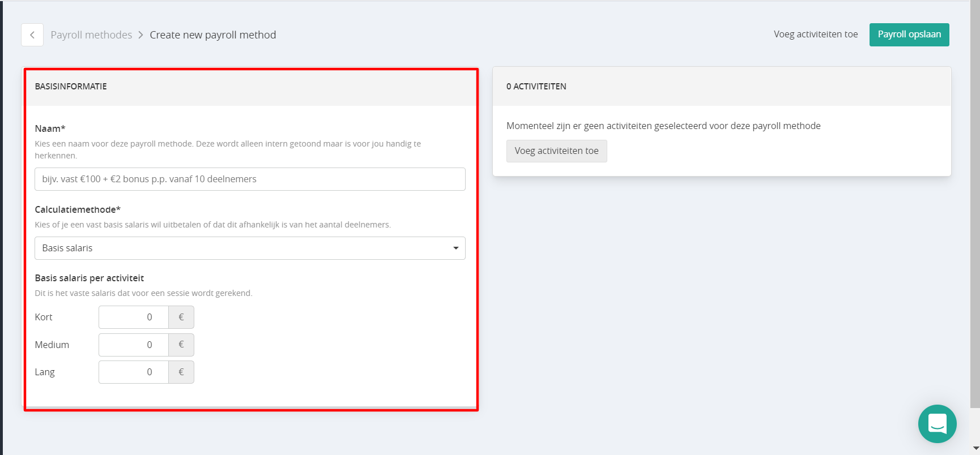Click the Create new payroll method breadcrumb text
Viewport: 980px width, 455px height.
[x=213, y=35]
